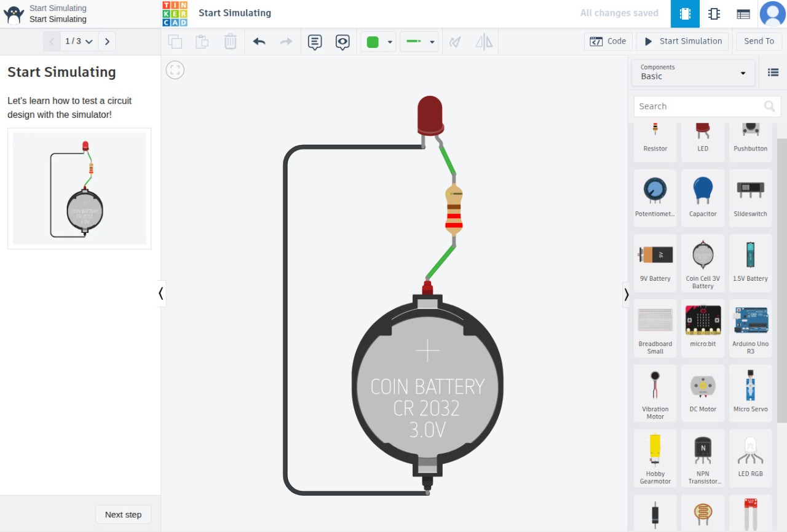Collapse the right components panel
The width and height of the screenshot is (787, 532).
pyautogui.click(x=627, y=294)
